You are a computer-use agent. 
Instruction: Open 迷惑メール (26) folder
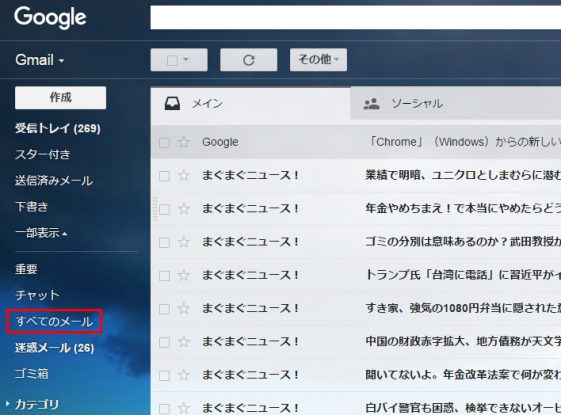[x=55, y=348]
